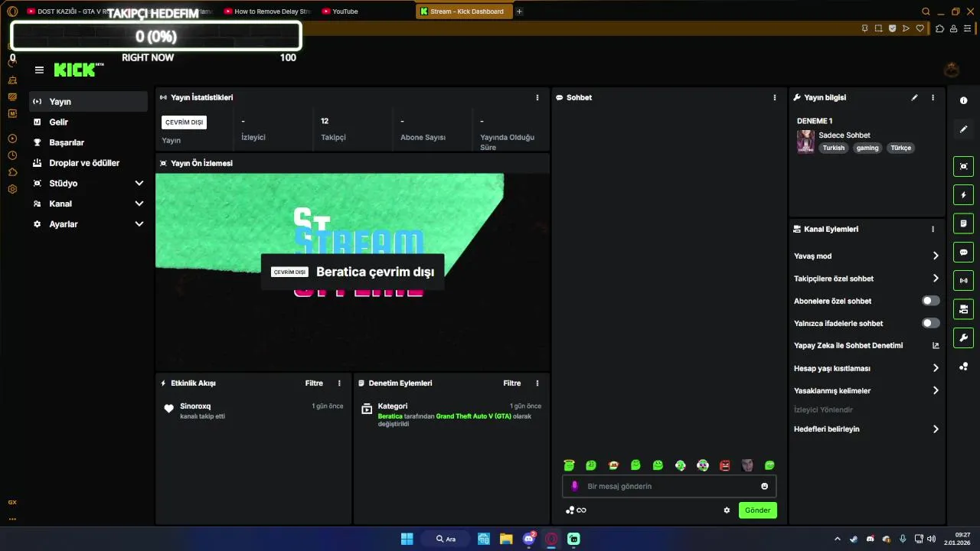
Task: Click the Bir mesaj gönderin chat input
Action: pyautogui.click(x=670, y=486)
